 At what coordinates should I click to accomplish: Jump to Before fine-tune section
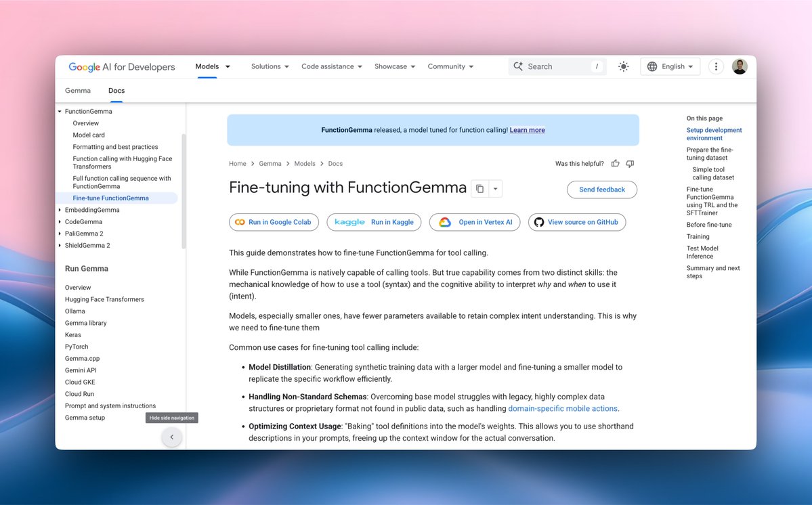click(x=709, y=225)
